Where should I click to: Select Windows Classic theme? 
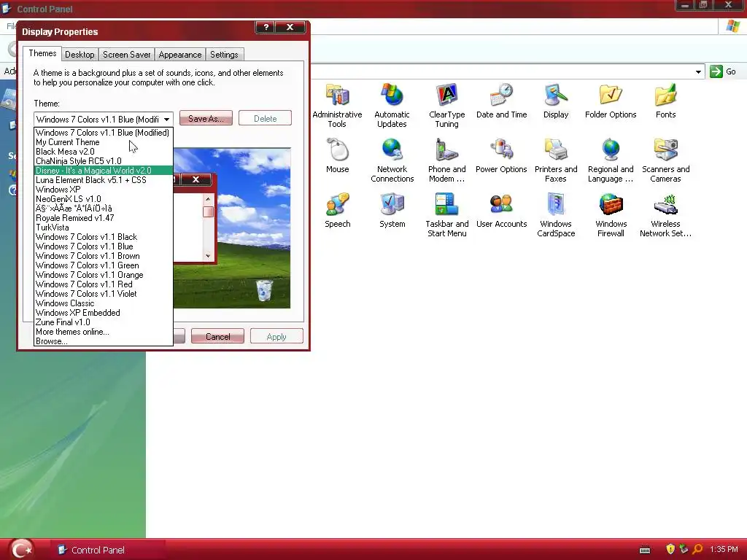(103, 303)
